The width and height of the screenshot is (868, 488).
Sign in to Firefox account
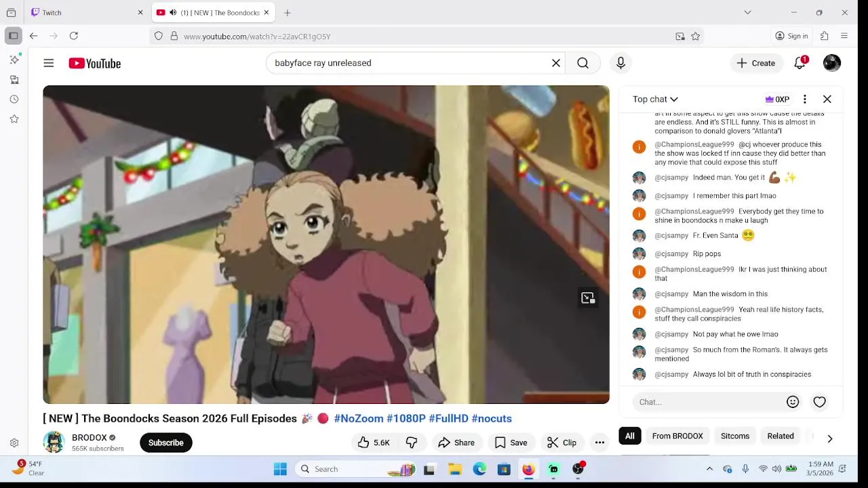point(792,36)
